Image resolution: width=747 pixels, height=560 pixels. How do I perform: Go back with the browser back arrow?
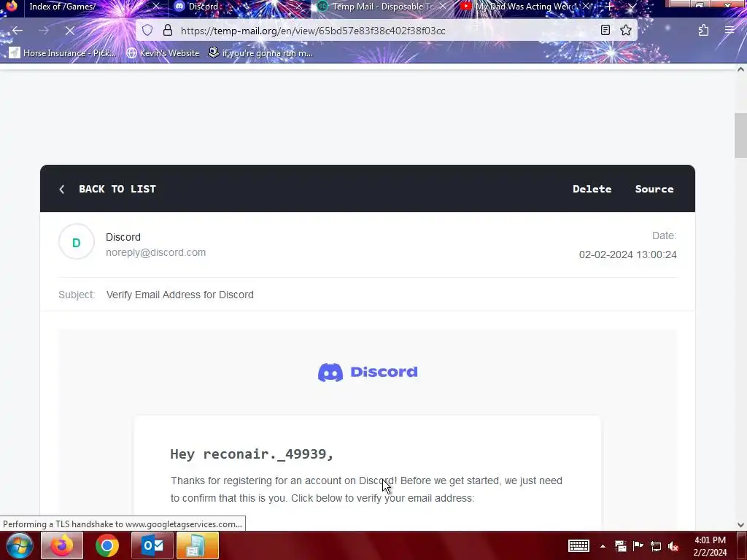(18, 31)
